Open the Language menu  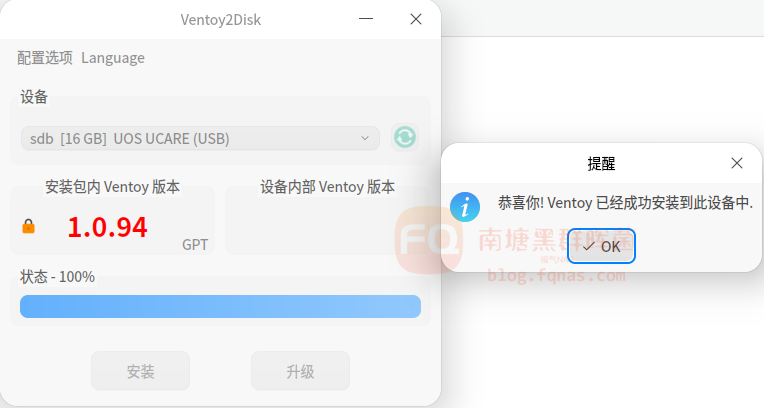coord(113,58)
